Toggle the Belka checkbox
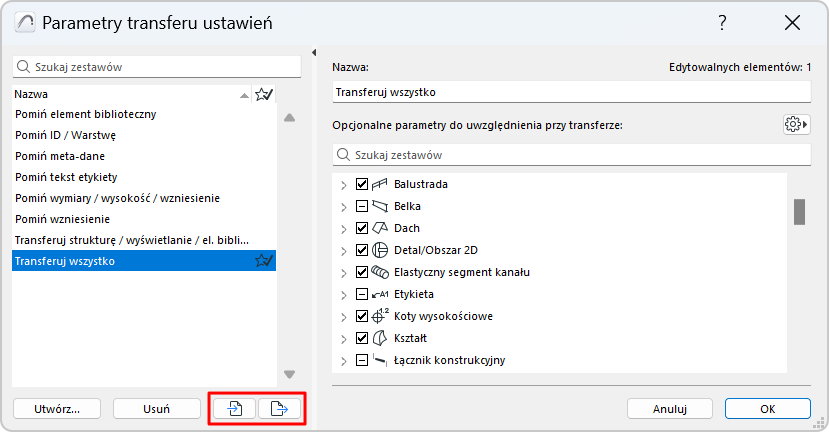This screenshot has height=432, width=829. point(362,207)
